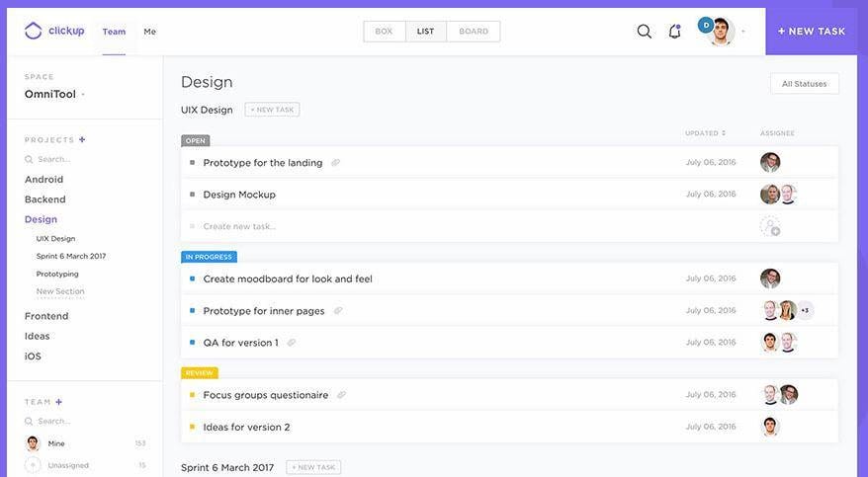Image resolution: width=868 pixels, height=477 pixels.
Task: Click assignee avatars for QA for version 1
Action: (779, 342)
